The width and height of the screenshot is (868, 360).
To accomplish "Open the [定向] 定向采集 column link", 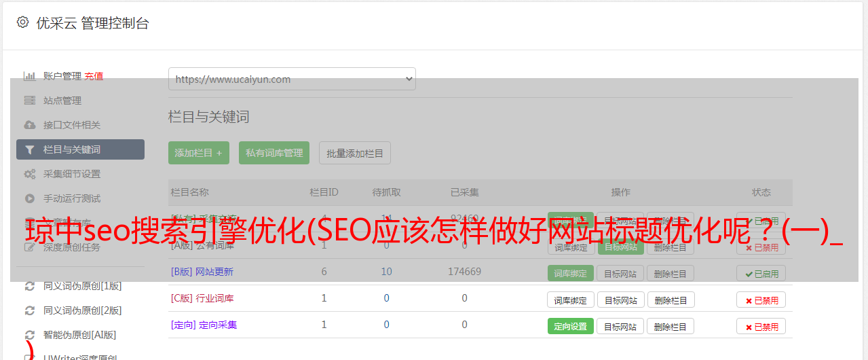I will (x=204, y=325).
